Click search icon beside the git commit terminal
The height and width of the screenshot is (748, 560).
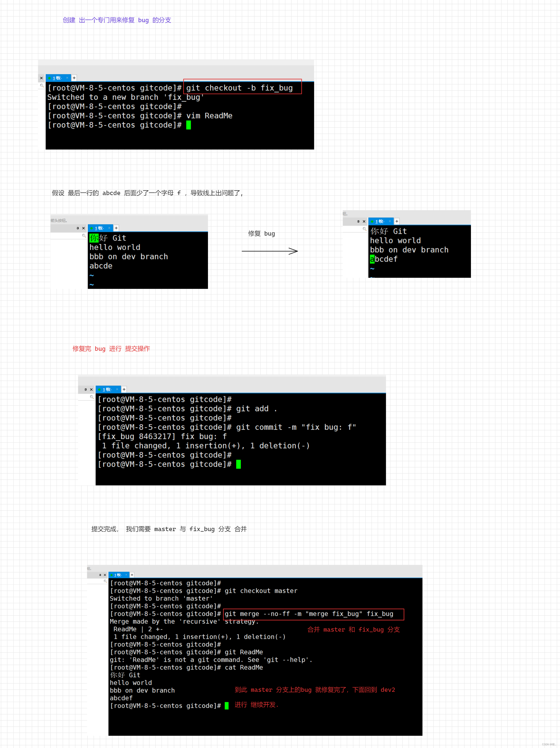92,397
